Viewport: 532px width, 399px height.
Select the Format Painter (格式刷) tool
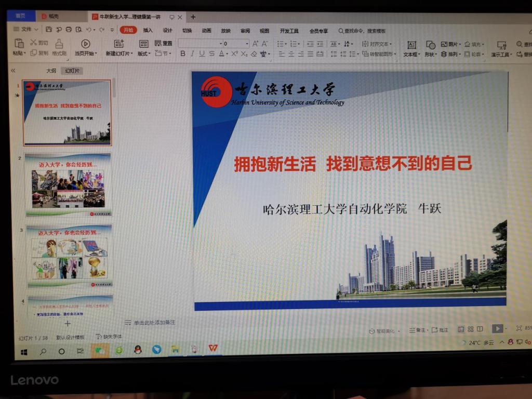(59, 44)
